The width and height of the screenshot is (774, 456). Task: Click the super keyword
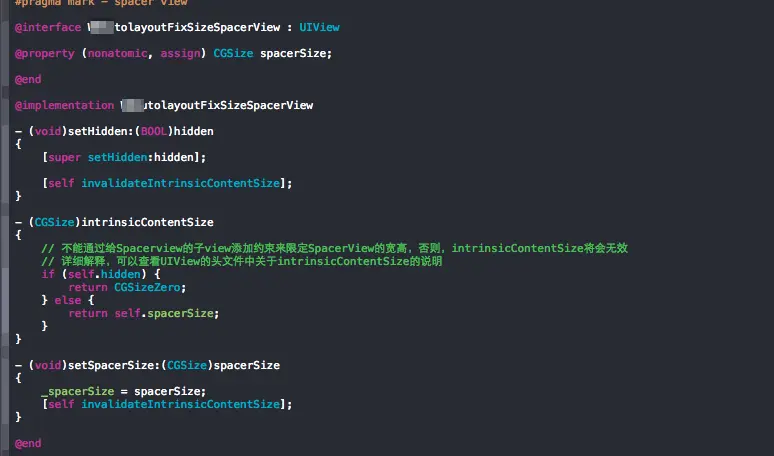tap(64, 158)
